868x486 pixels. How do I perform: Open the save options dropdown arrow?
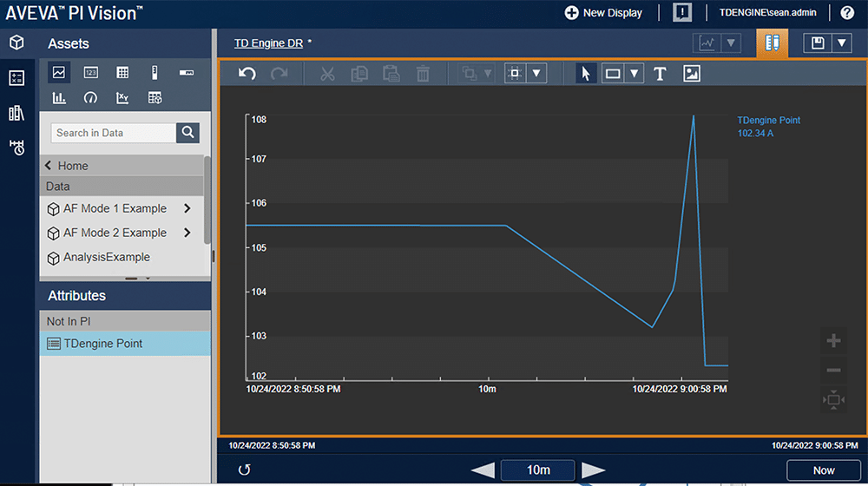[842, 43]
